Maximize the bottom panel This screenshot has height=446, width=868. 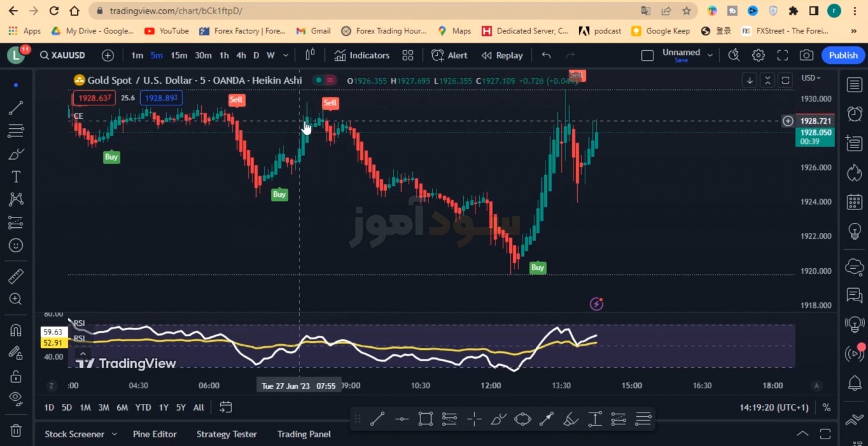[825, 434]
